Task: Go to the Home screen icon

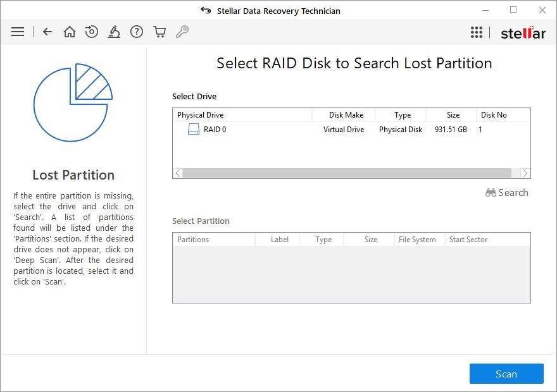Action: click(69, 32)
